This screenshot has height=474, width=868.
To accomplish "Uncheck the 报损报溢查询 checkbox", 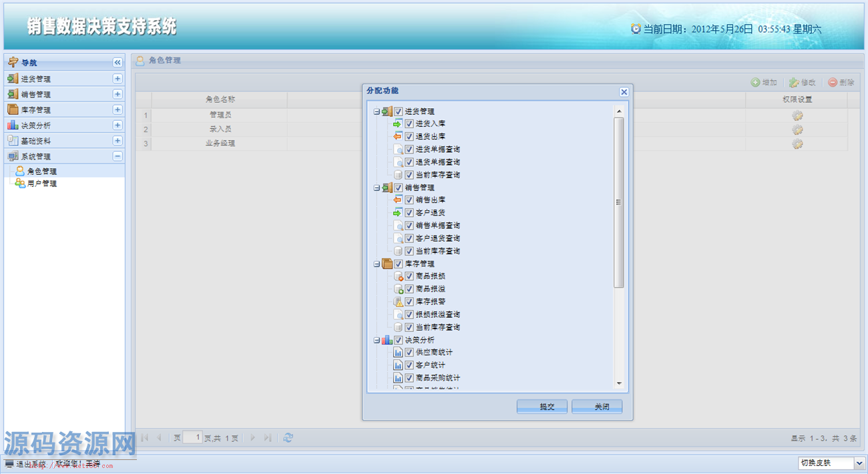I will tap(409, 314).
